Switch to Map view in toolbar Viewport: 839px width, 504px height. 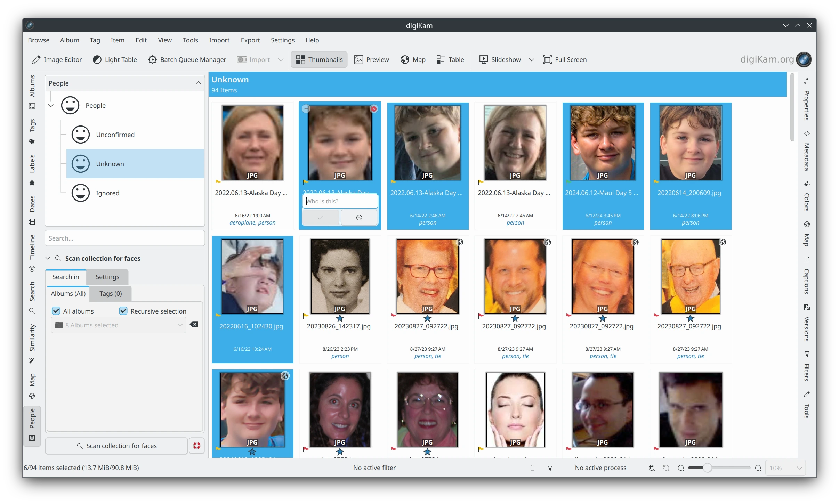[413, 59]
